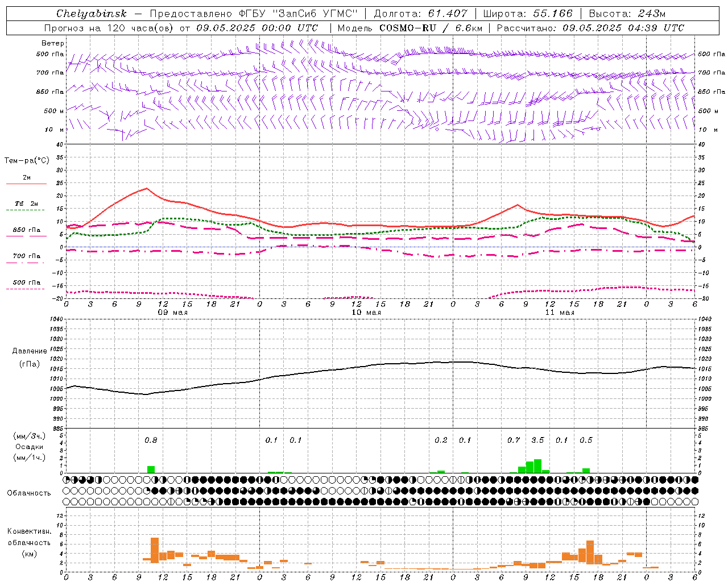Screen dimensions: 728x582
Task: Click the peak of the red temperature curve
Action: click(x=147, y=188)
